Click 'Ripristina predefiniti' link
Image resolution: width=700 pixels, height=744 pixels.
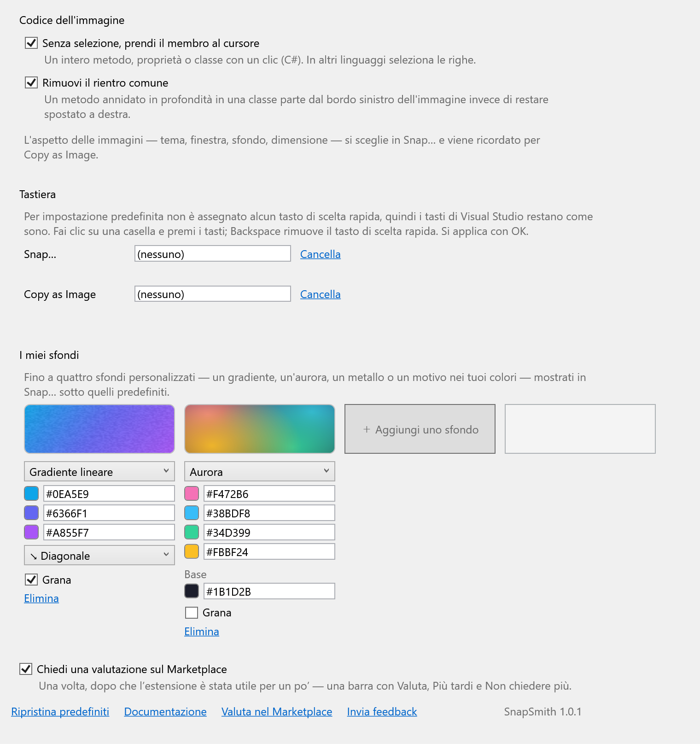pyautogui.click(x=60, y=712)
